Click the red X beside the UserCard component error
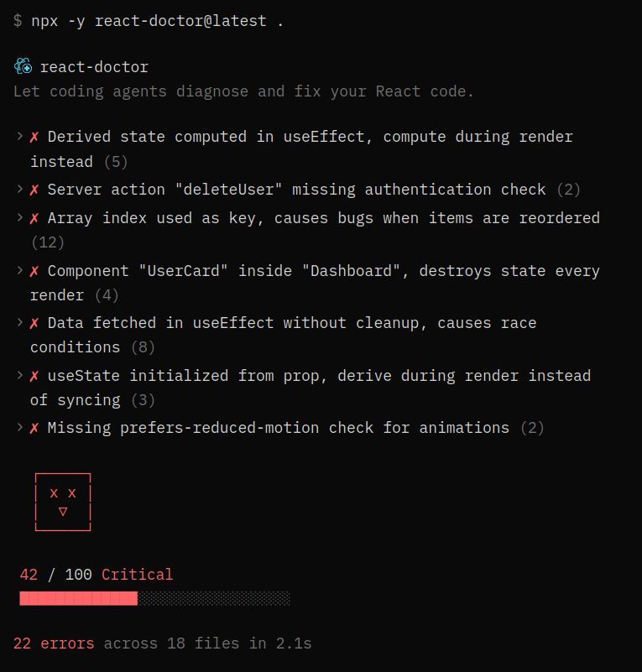642x672 pixels. click(34, 271)
